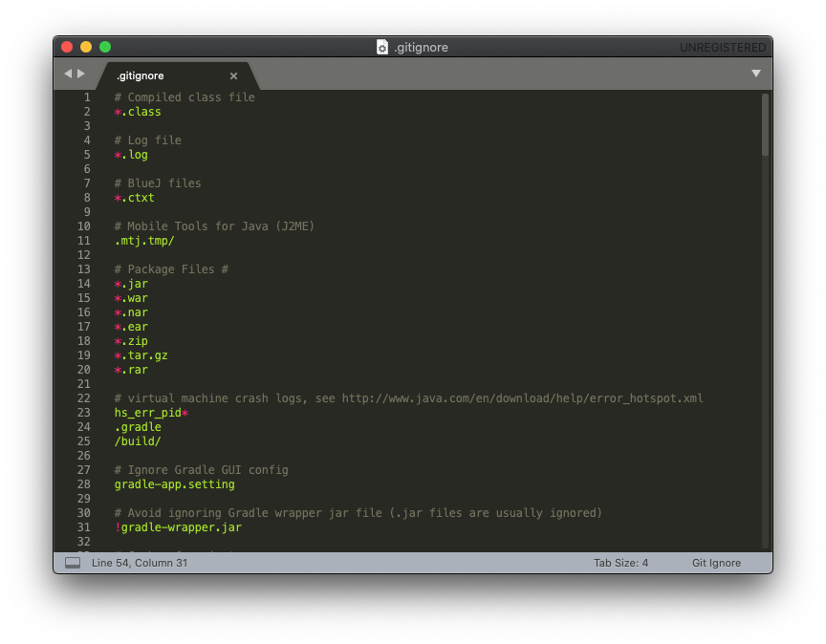Click the !gradle-wrapper.jar entry
The height and width of the screenshot is (644, 826).
(x=178, y=527)
